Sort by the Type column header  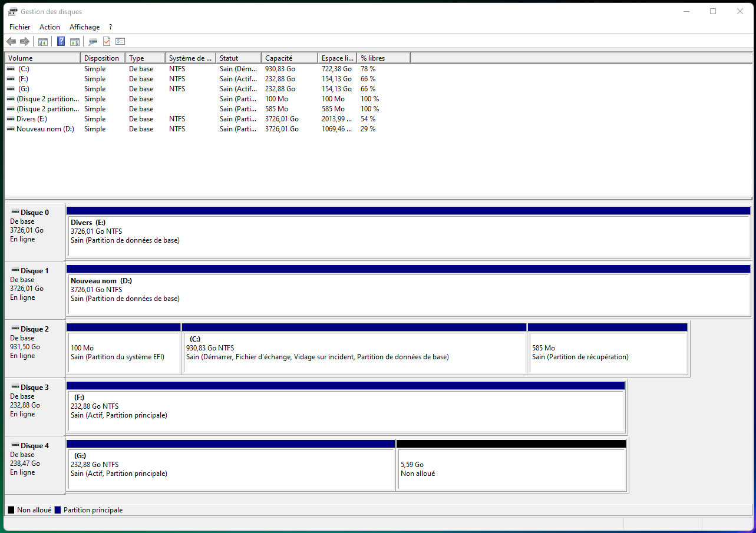145,58
